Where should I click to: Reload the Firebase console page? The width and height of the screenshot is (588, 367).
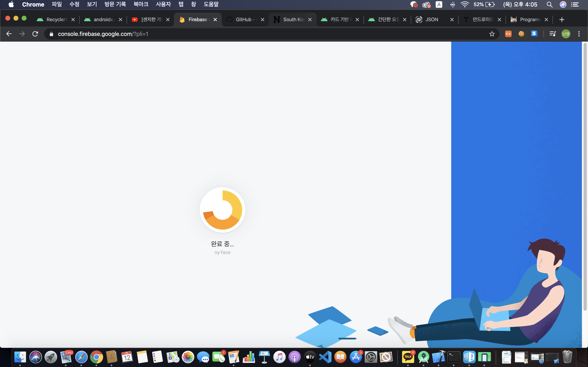[x=35, y=34]
